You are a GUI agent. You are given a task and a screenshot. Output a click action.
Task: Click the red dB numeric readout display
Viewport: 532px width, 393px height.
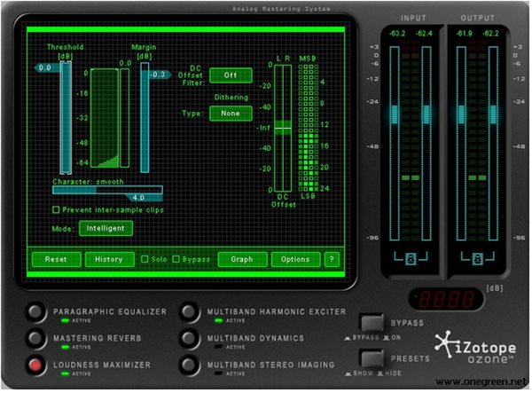[446, 299]
